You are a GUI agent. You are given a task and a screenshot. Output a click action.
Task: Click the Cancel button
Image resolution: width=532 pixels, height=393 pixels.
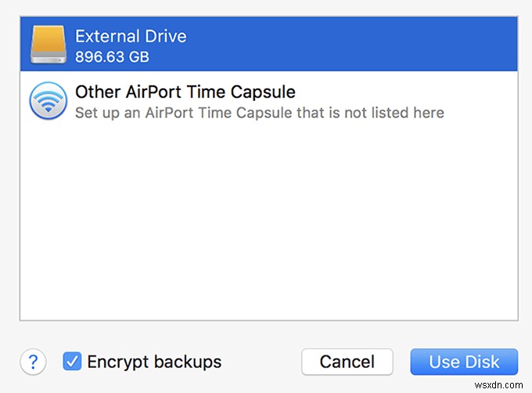[x=347, y=362]
